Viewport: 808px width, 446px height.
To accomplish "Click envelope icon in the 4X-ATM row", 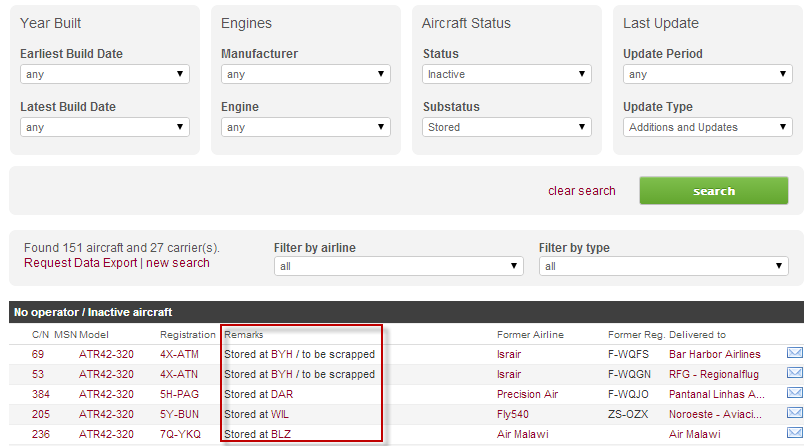I will [x=795, y=354].
